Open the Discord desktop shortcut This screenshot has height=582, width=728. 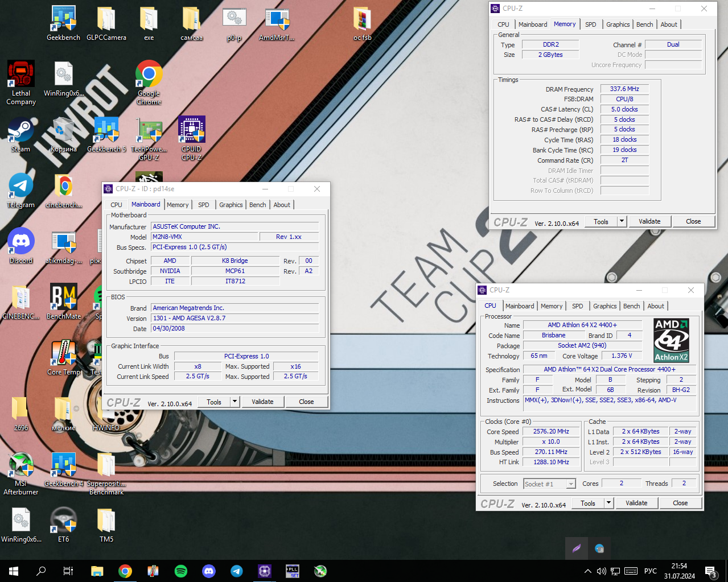tap(21, 246)
